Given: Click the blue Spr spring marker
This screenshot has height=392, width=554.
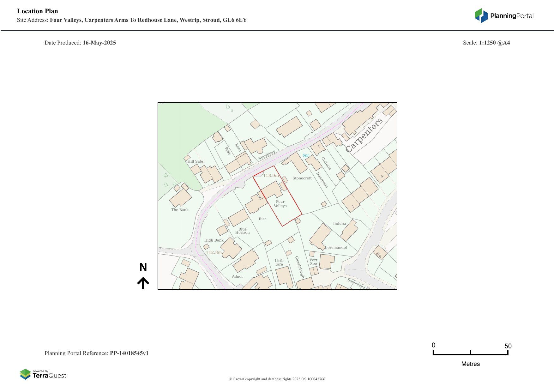Looking at the screenshot, I should tap(306, 155).
